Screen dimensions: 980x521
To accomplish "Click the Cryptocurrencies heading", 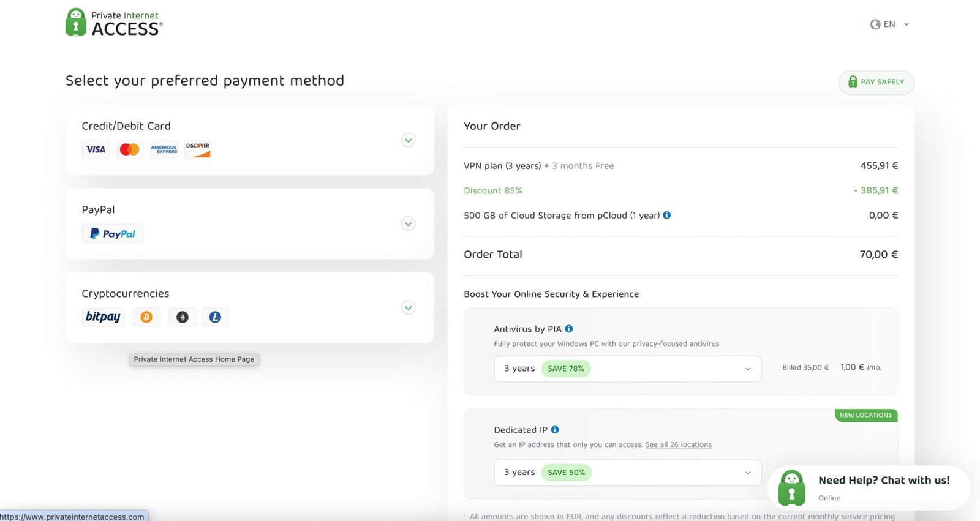I will point(126,294).
